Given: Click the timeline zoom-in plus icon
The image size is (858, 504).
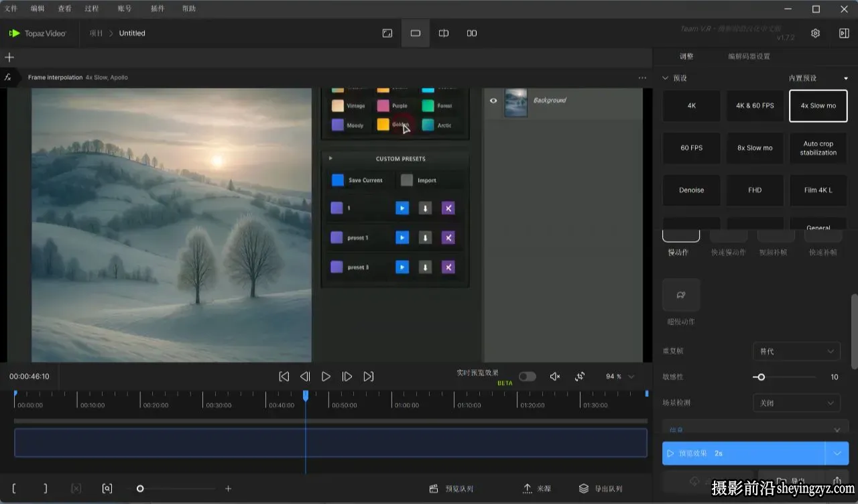Looking at the screenshot, I should pos(228,489).
